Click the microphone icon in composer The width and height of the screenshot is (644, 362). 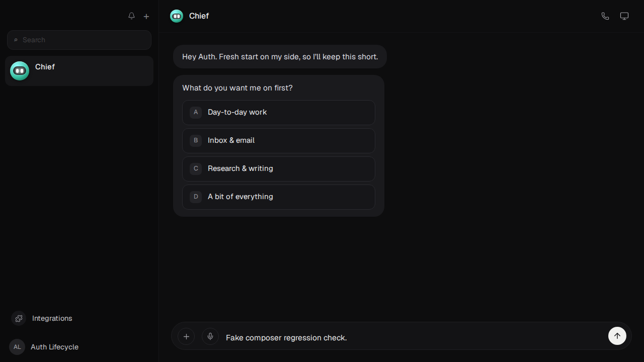click(210, 336)
